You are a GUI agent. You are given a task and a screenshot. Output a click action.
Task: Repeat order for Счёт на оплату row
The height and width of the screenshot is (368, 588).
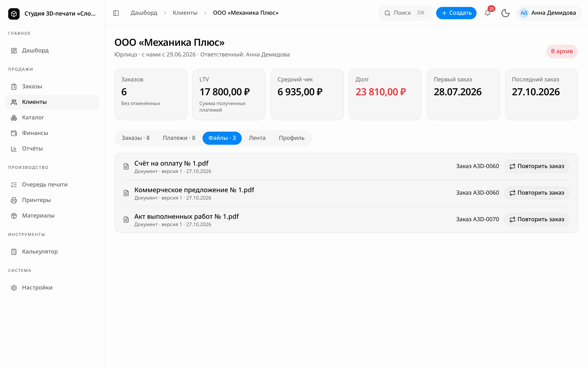(537, 166)
